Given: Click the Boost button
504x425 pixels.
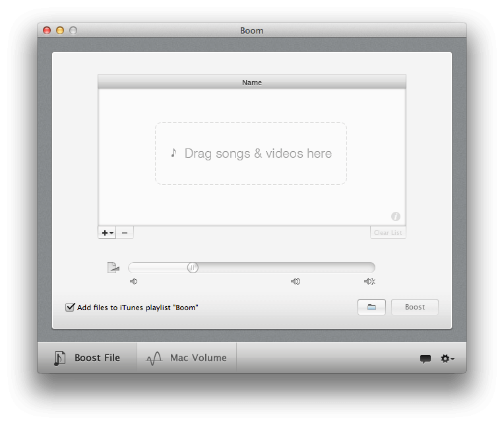Looking at the screenshot, I should (415, 307).
